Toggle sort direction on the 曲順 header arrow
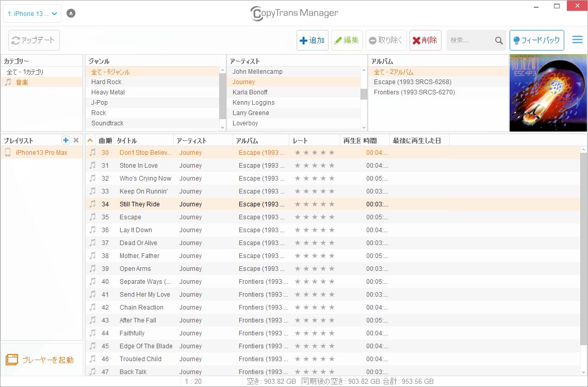The height and width of the screenshot is (387, 588). 89,140
